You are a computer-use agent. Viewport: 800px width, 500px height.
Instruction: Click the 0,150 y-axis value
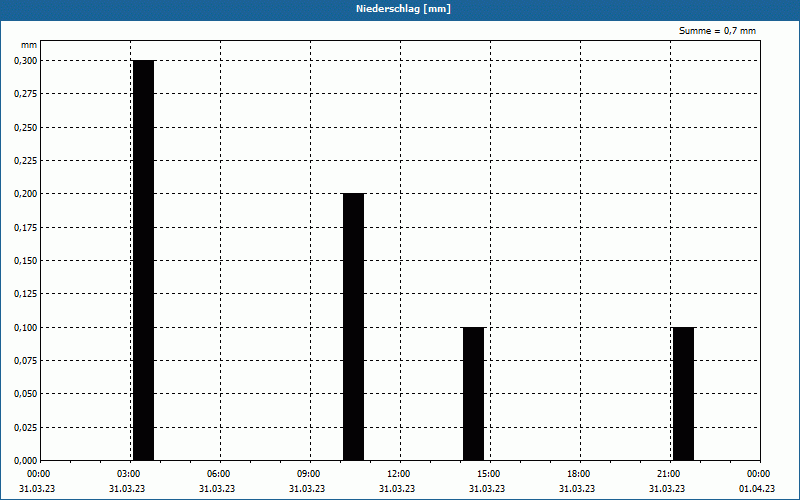(26, 261)
